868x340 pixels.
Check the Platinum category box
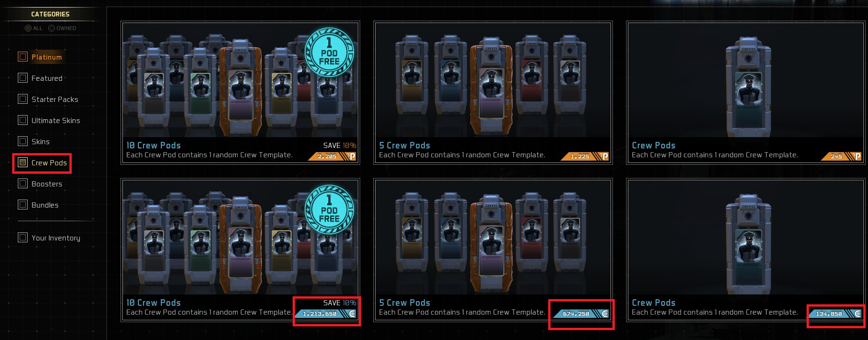23,57
